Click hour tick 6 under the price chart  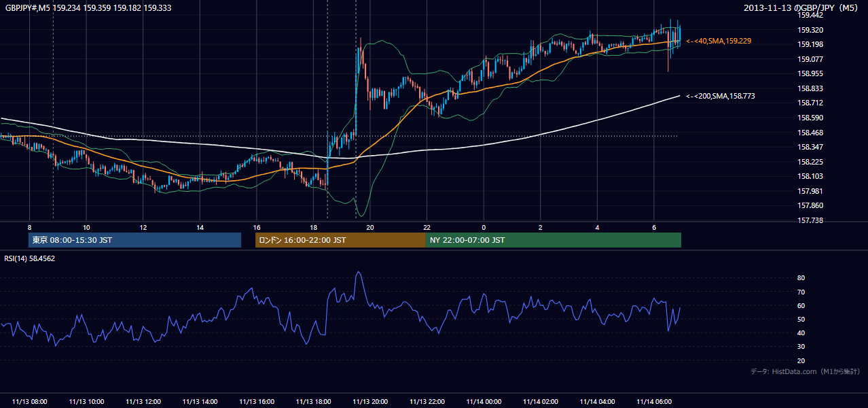click(654, 227)
